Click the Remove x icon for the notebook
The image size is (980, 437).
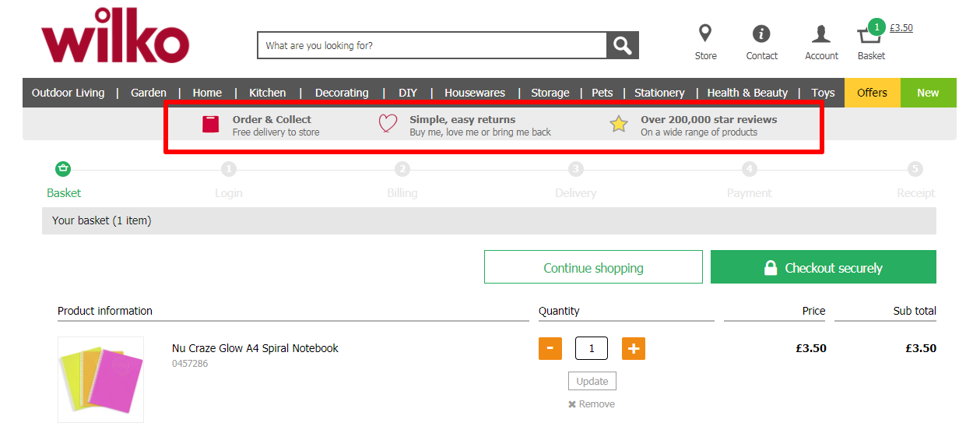(572, 404)
